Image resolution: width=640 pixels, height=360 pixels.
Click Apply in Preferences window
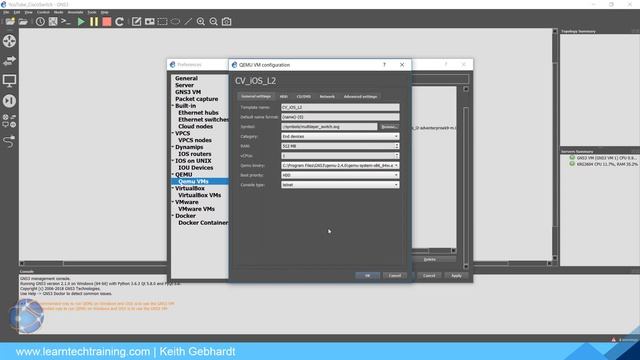(x=456, y=276)
